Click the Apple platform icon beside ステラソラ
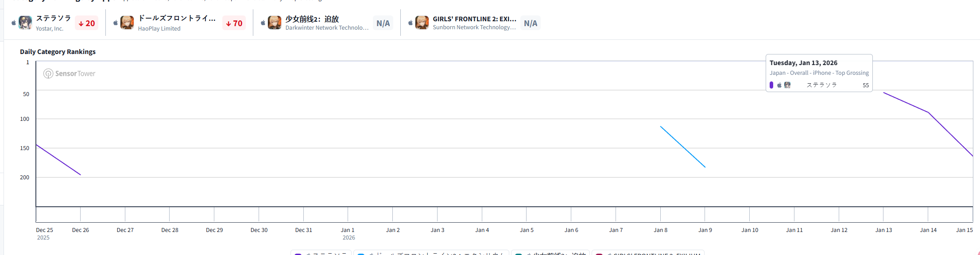This screenshot has height=255, width=980. coord(14,23)
